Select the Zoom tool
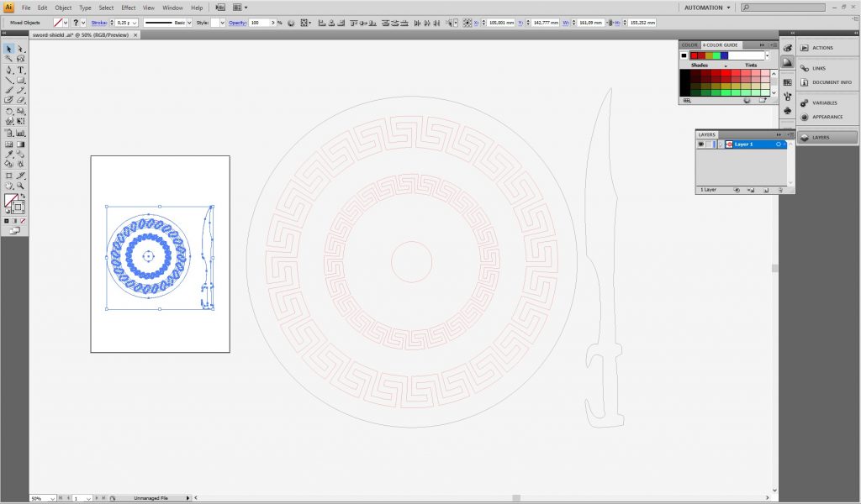 pyautogui.click(x=21, y=186)
